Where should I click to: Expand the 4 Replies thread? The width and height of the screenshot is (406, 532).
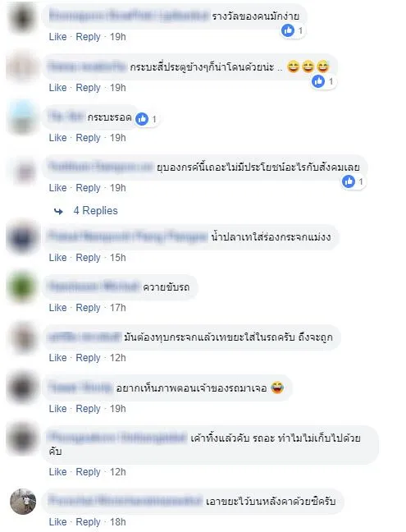point(96,211)
